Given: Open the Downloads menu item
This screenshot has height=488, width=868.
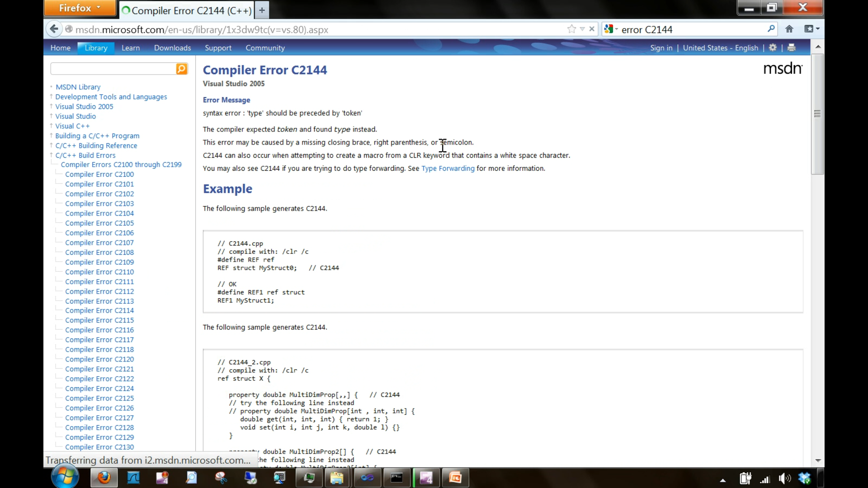Looking at the screenshot, I should point(172,47).
